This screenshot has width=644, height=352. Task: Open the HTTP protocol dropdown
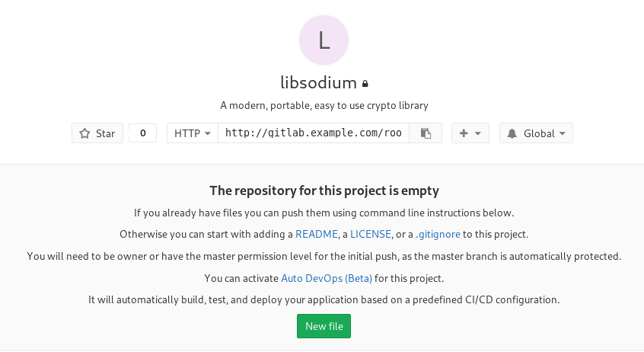pyautogui.click(x=192, y=133)
